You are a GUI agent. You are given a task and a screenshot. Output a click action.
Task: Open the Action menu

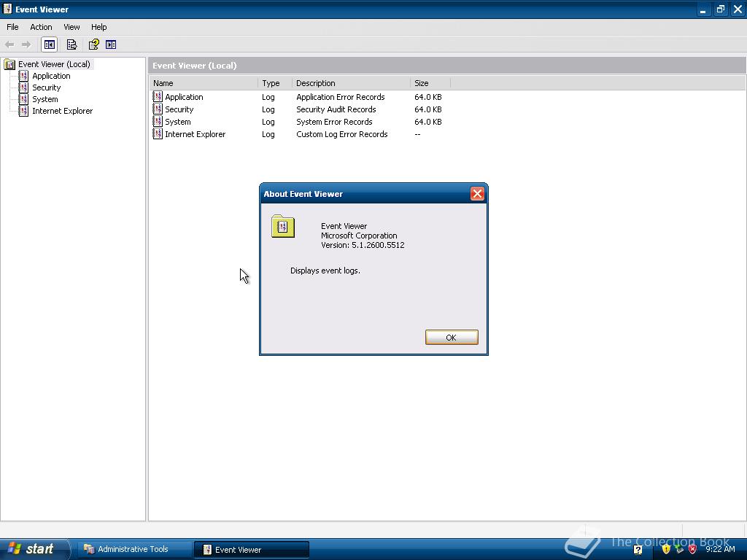(41, 27)
